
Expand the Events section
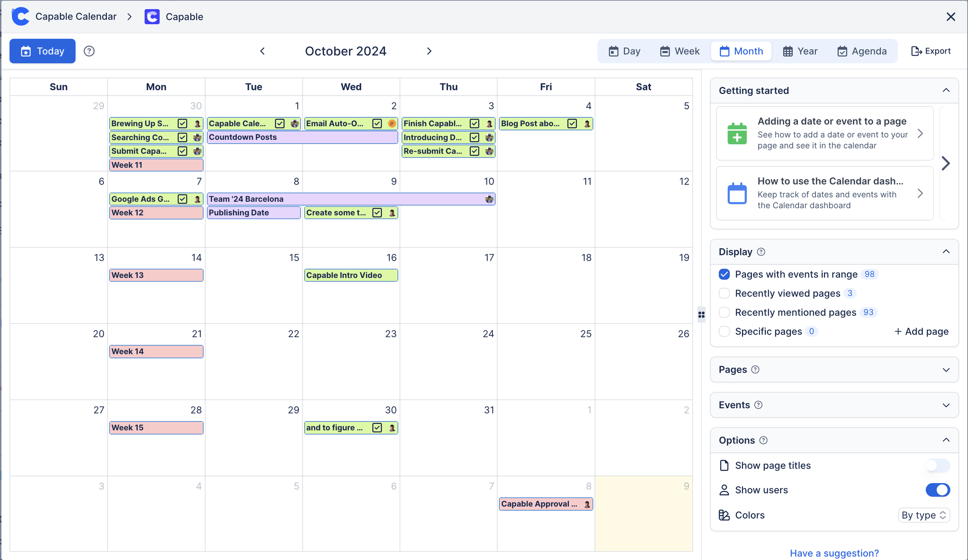click(946, 405)
